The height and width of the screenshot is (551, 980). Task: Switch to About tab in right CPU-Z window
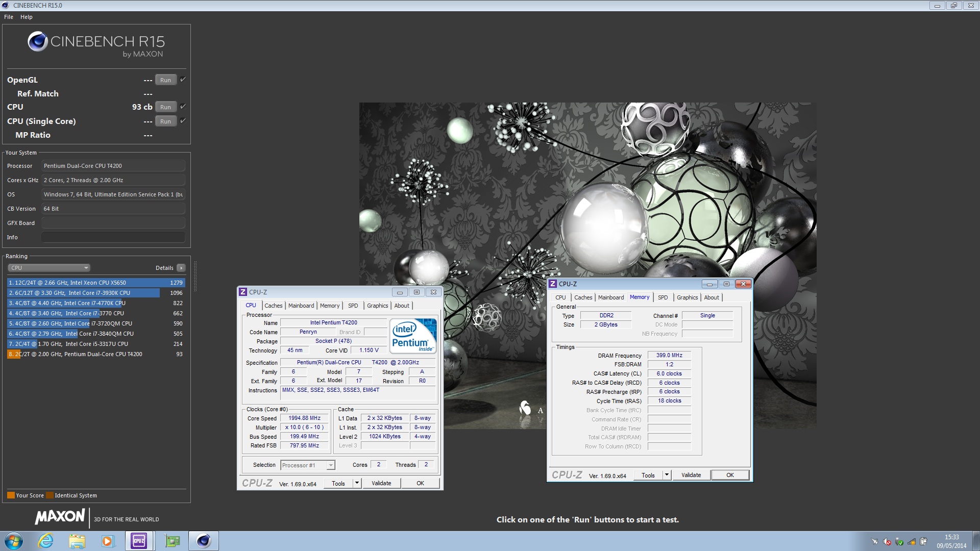pyautogui.click(x=712, y=297)
